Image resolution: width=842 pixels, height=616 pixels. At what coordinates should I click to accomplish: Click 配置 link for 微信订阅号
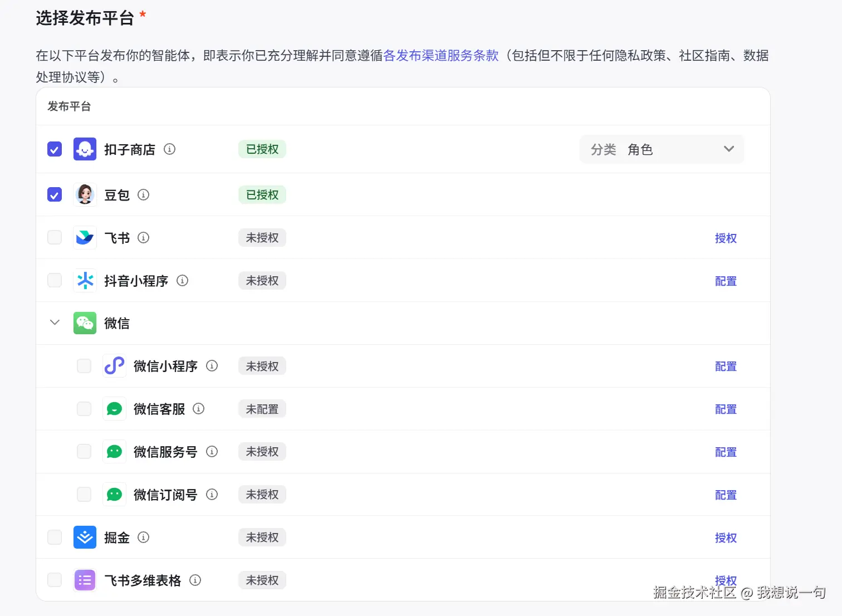(726, 495)
